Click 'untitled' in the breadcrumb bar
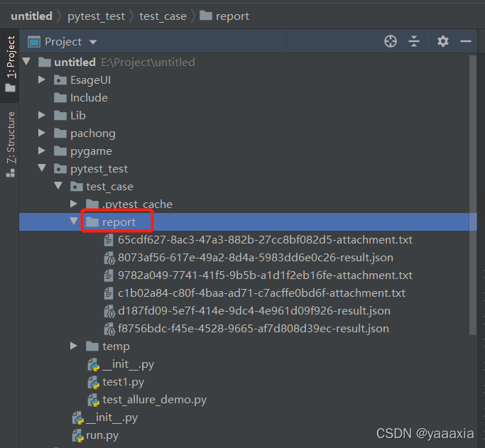The height and width of the screenshot is (448, 485). click(31, 16)
